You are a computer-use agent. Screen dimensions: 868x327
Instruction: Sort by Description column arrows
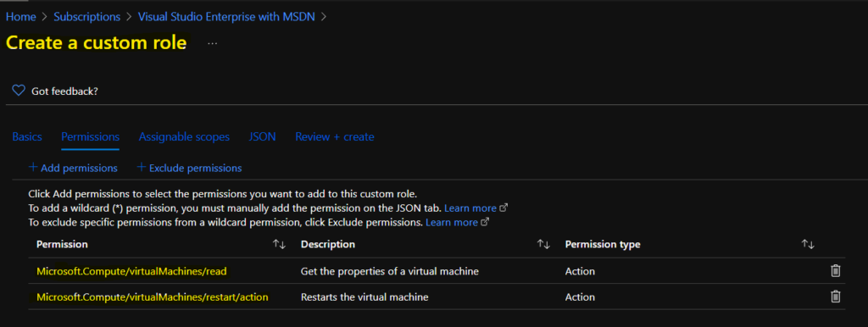click(543, 244)
